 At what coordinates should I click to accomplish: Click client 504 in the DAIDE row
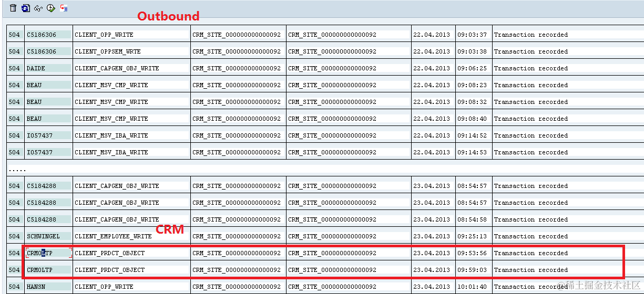(x=15, y=68)
